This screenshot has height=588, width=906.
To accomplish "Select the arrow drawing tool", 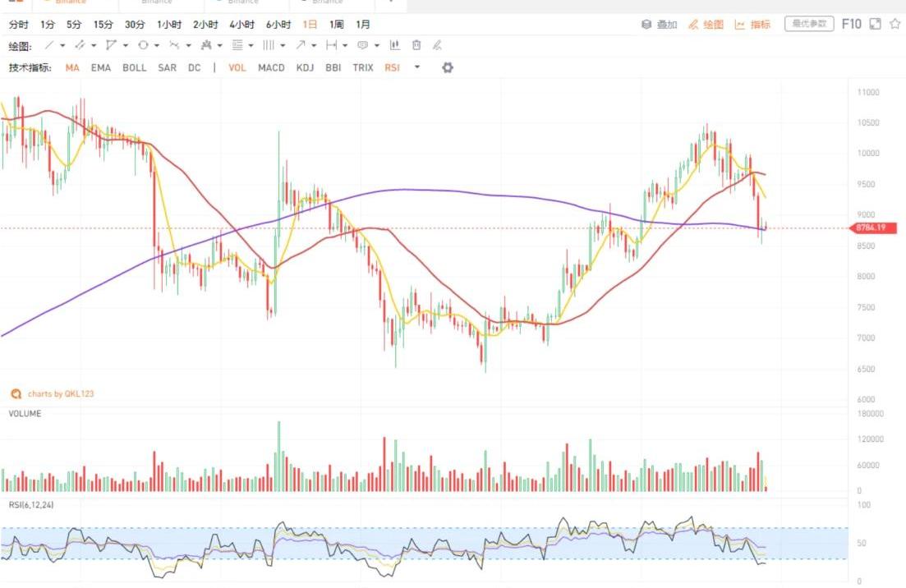I will (301, 45).
